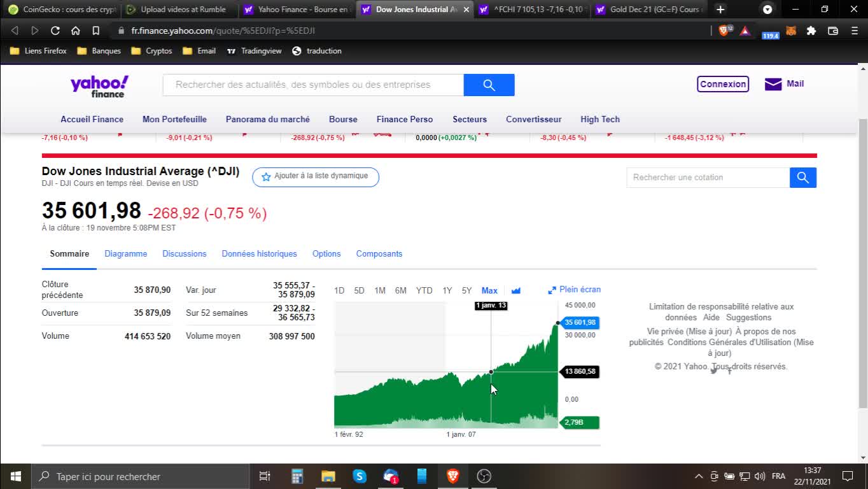Open the Cryptos bookmarks folder

point(151,51)
